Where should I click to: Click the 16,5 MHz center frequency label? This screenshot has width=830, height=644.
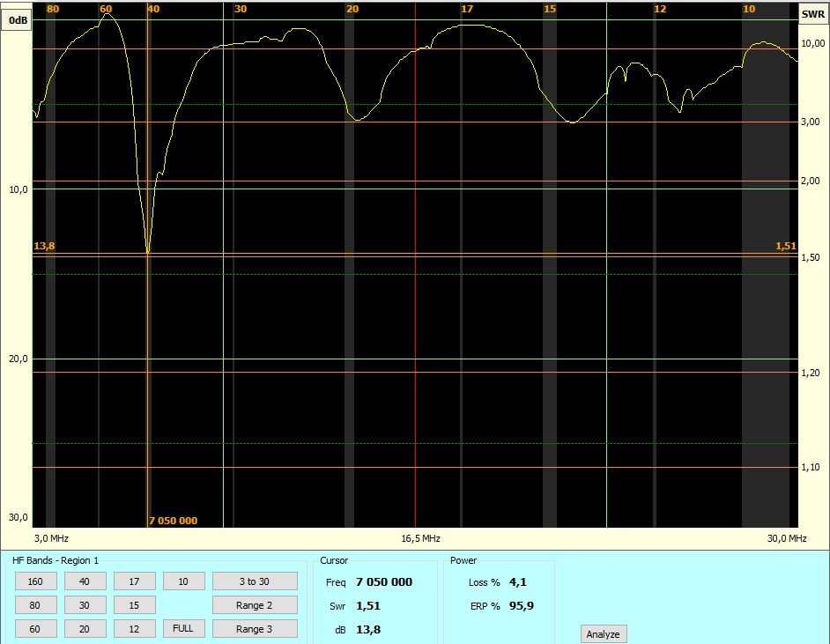[x=421, y=538]
